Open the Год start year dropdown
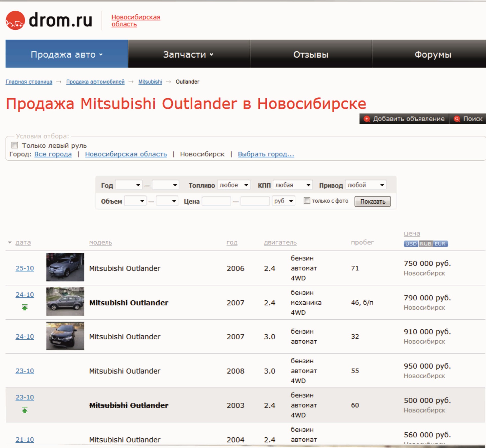Viewport: 486px width, 448px height. click(x=129, y=185)
